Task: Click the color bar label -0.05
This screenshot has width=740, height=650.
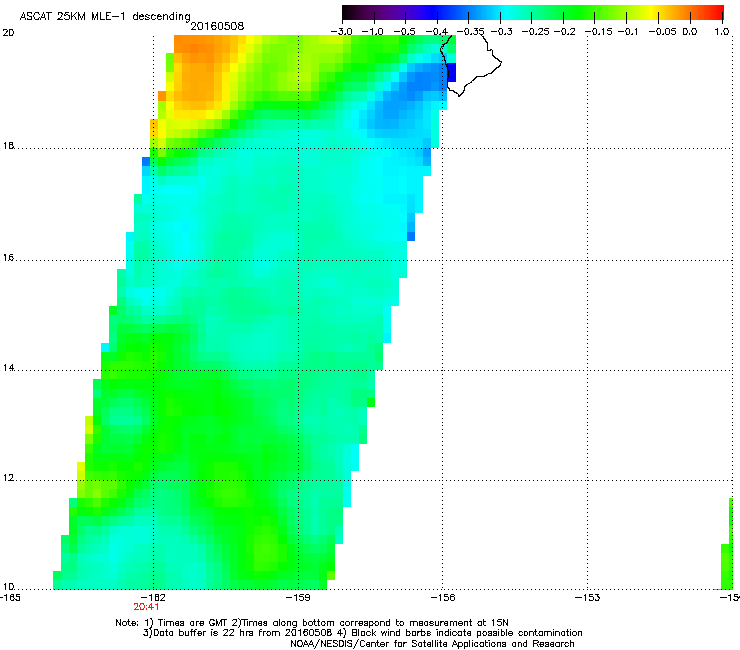Action: [663, 32]
